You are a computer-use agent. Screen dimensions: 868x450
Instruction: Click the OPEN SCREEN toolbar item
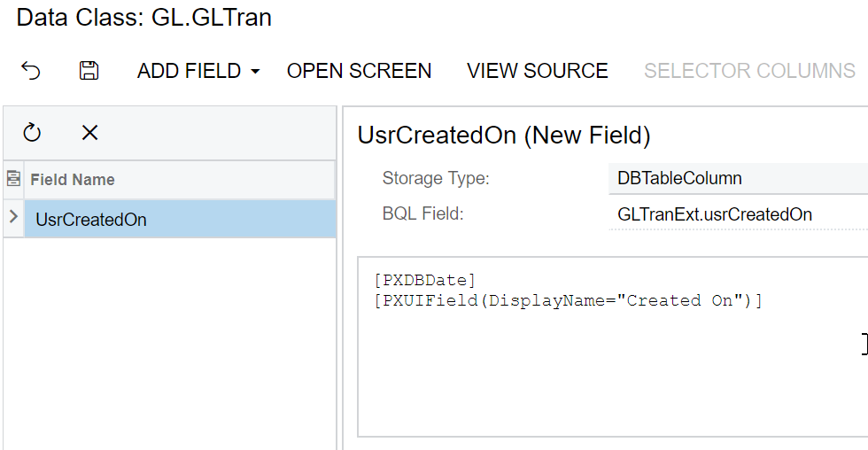[x=359, y=71]
